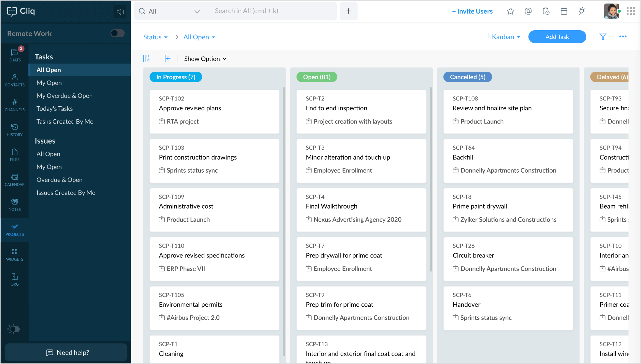Open more options three-dots menu
Image resolution: width=641 pixels, height=364 pixels.
point(623,37)
